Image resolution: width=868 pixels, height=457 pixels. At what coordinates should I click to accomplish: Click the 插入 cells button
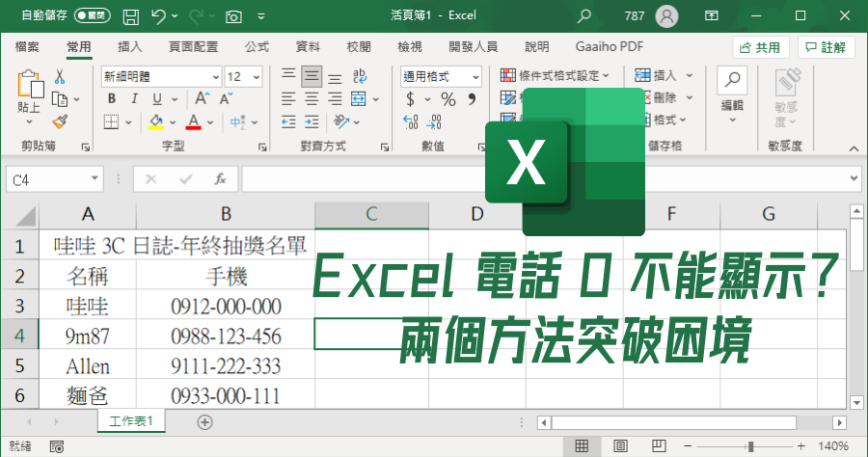tap(657, 75)
